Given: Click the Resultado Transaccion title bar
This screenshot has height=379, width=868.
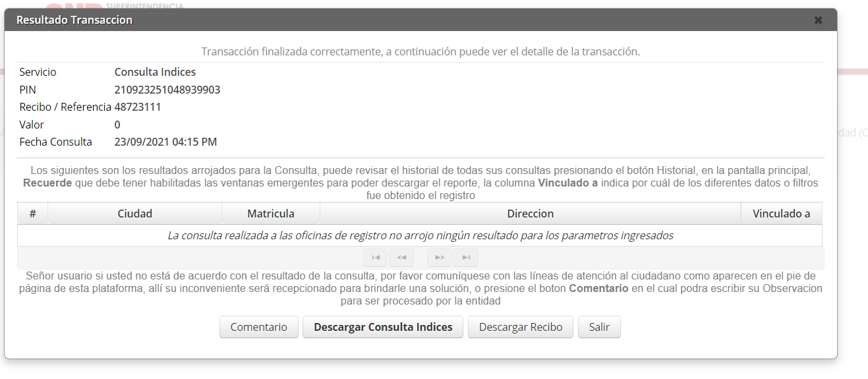Looking at the screenshot, I should 395,20.
